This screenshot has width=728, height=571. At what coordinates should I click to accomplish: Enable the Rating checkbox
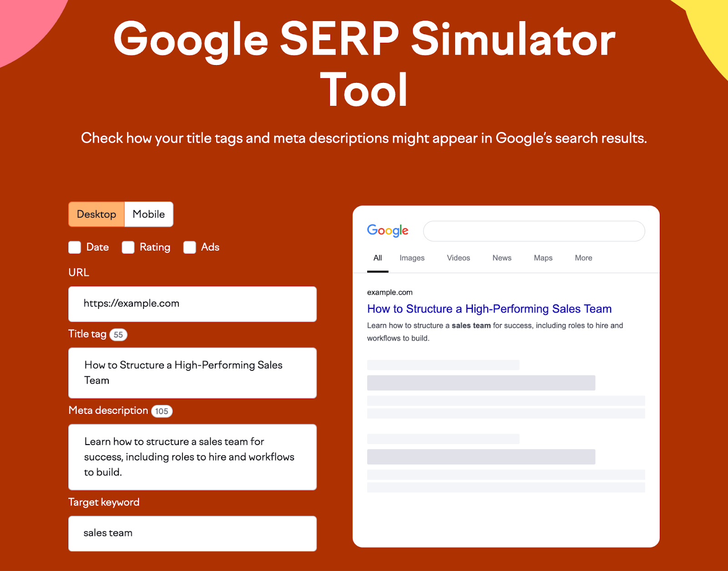coord(128,247)
